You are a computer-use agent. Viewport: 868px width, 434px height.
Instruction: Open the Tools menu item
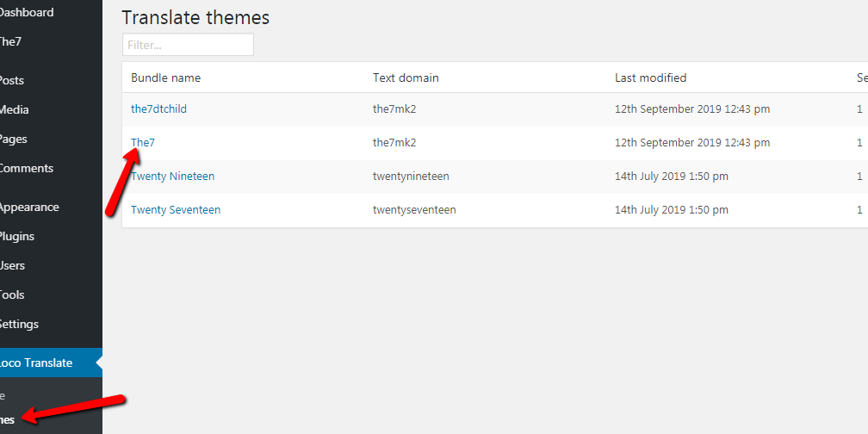point(13,295)
